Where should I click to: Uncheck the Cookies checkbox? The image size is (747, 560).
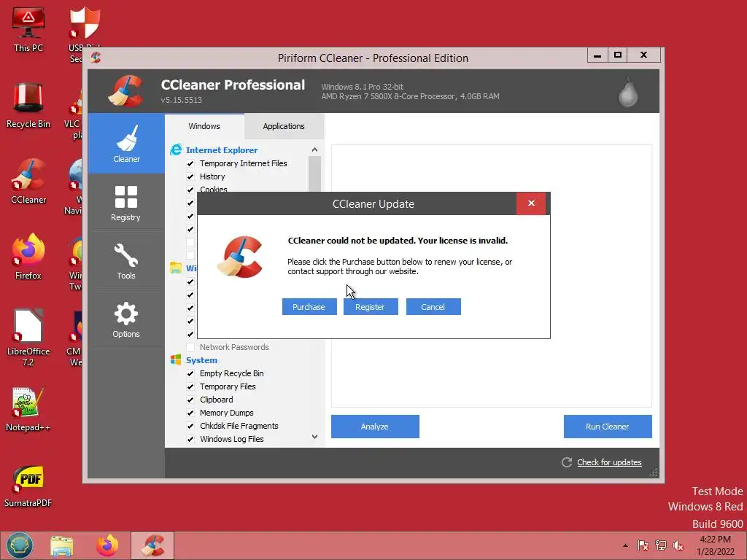[190, 190]
